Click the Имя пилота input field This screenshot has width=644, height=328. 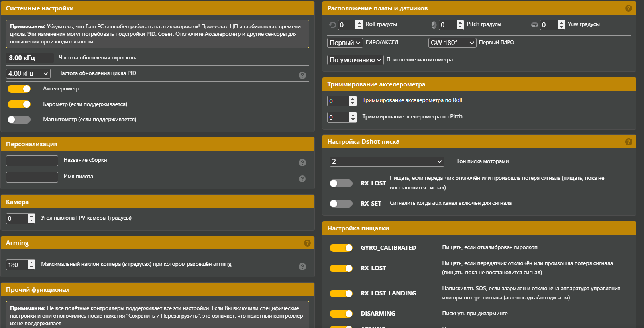click(x=32, y=177)
